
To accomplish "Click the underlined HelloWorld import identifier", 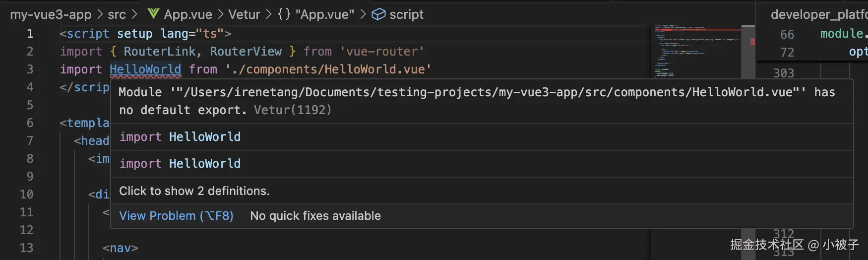I will point(145,69).
